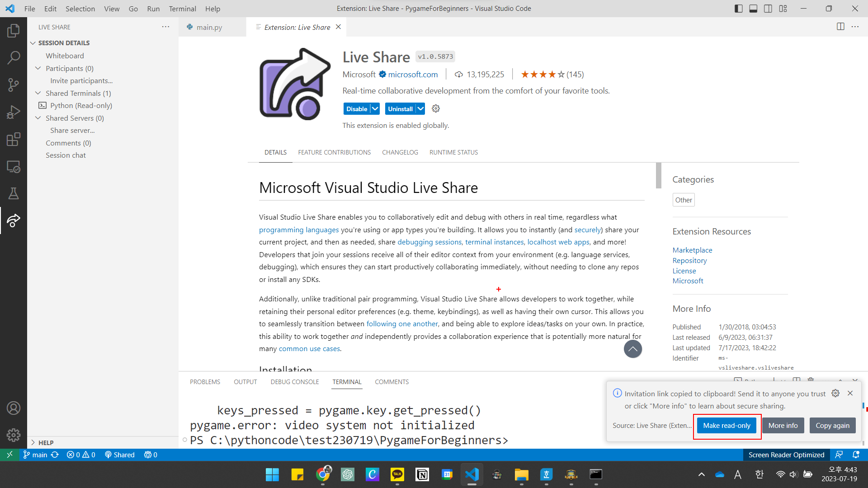
Task: Open Run and Debug view
Action: (14, 112)
